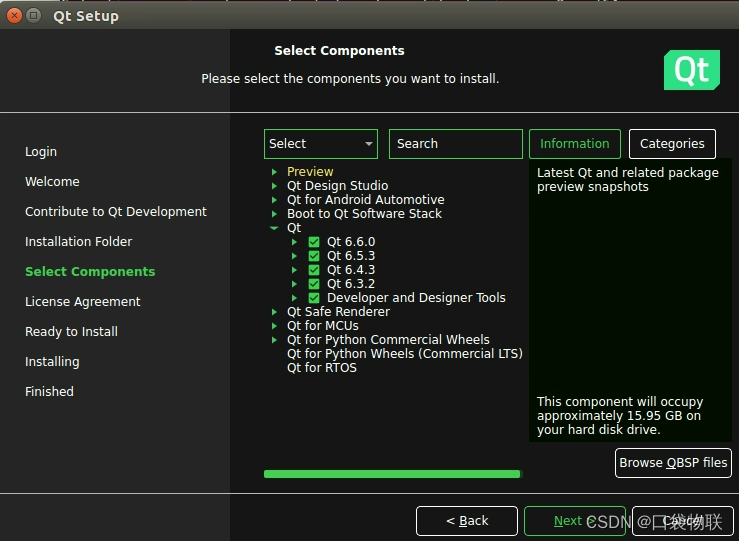
Task: Expand the Qt 6.4.3 subtree arrow
Action: tap(294, 270)
